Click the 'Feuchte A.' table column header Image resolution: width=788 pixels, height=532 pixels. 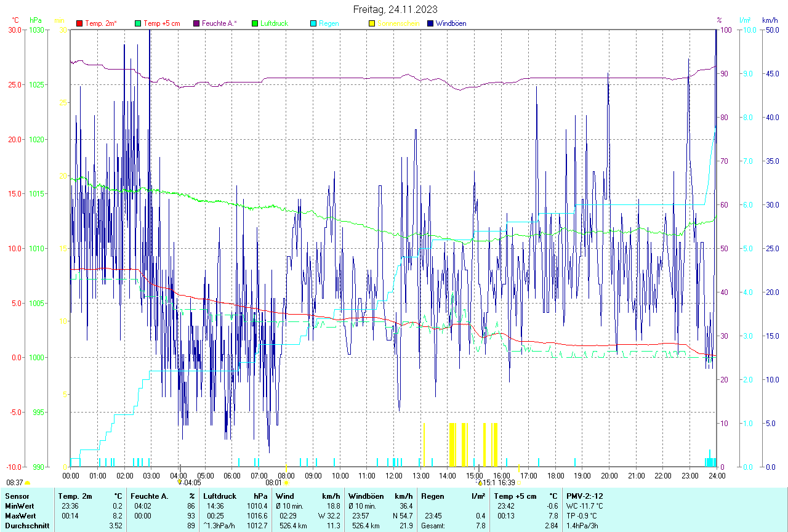pos(150,496)
